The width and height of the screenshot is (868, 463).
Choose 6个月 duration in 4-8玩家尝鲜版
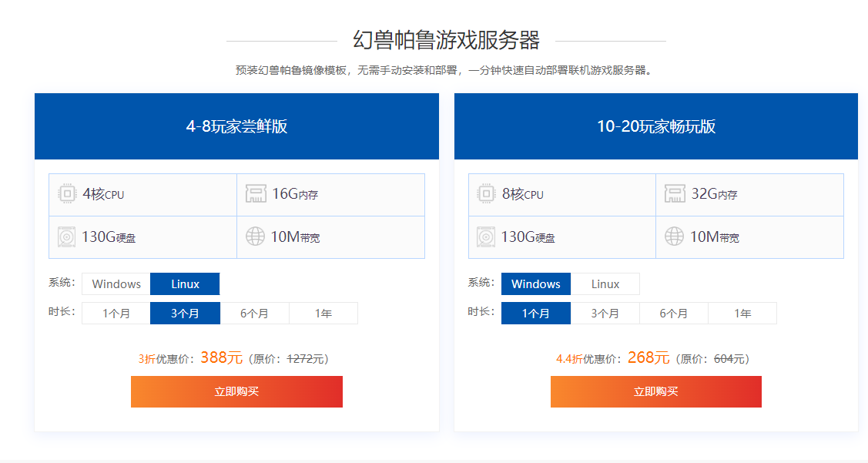[254, 314]
